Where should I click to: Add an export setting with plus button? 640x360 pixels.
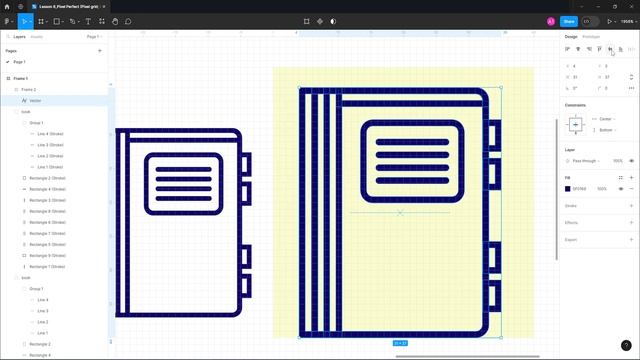click(631, 240)
